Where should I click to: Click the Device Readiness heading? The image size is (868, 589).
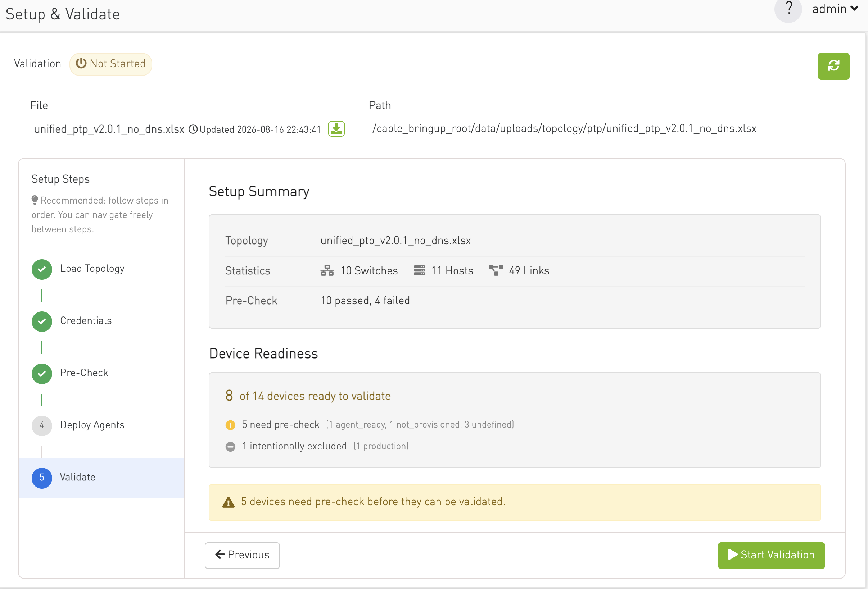click(263, 353)
